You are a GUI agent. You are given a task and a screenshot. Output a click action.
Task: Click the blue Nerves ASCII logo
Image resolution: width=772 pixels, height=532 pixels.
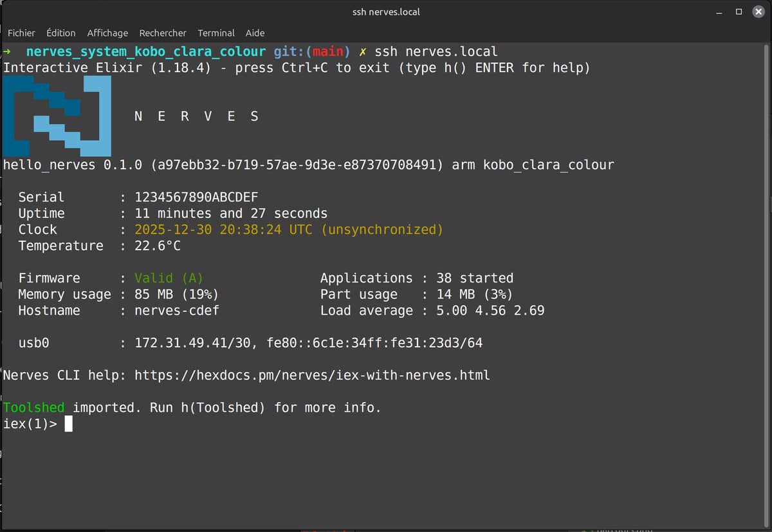tap(57, 116)
